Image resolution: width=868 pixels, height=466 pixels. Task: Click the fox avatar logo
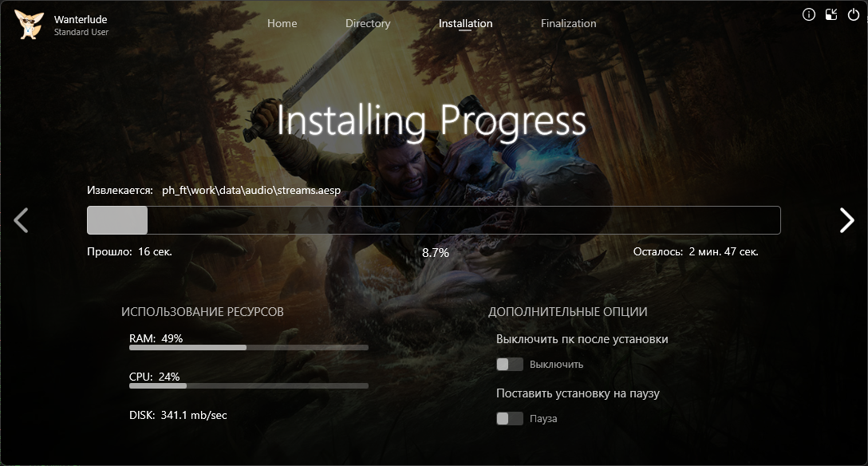[x=29, y=25]
